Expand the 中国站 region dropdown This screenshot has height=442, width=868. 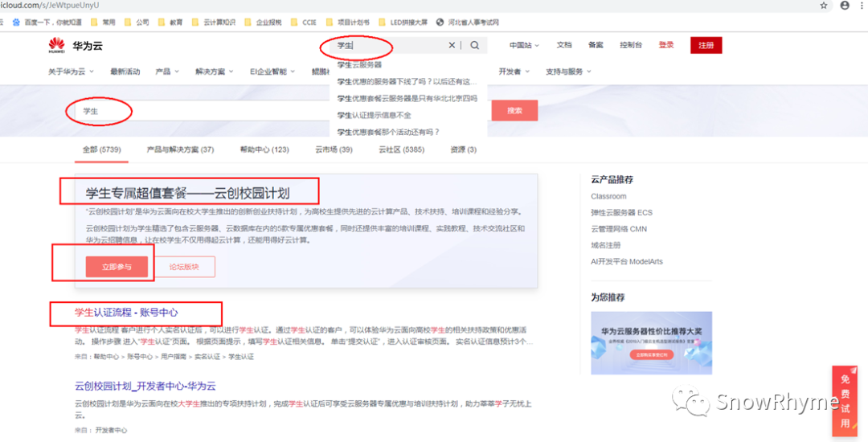coord(524,45)
